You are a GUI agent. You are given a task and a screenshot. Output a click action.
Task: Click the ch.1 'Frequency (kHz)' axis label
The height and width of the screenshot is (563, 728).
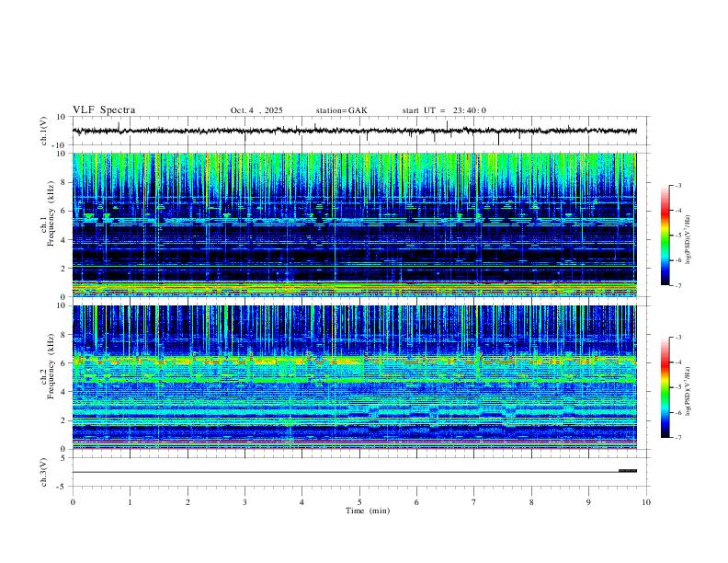click(x=51, y=213)
